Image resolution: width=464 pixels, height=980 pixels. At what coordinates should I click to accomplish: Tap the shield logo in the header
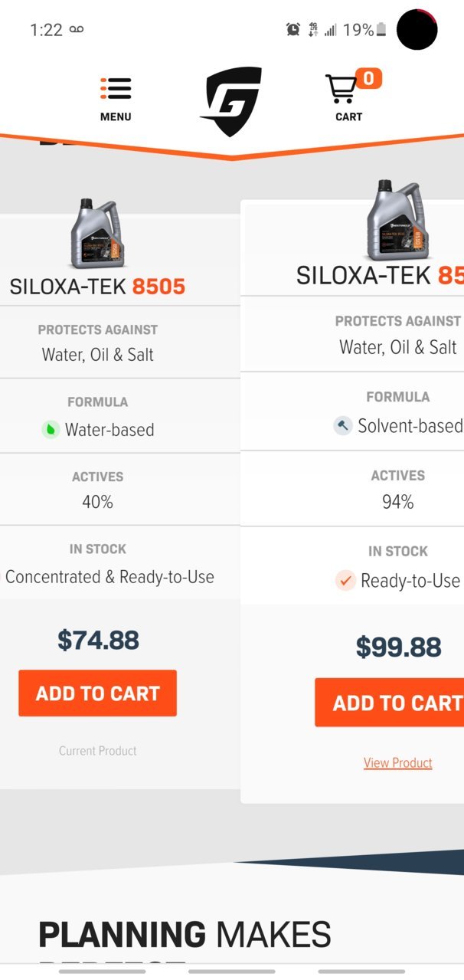pos(231,101)
